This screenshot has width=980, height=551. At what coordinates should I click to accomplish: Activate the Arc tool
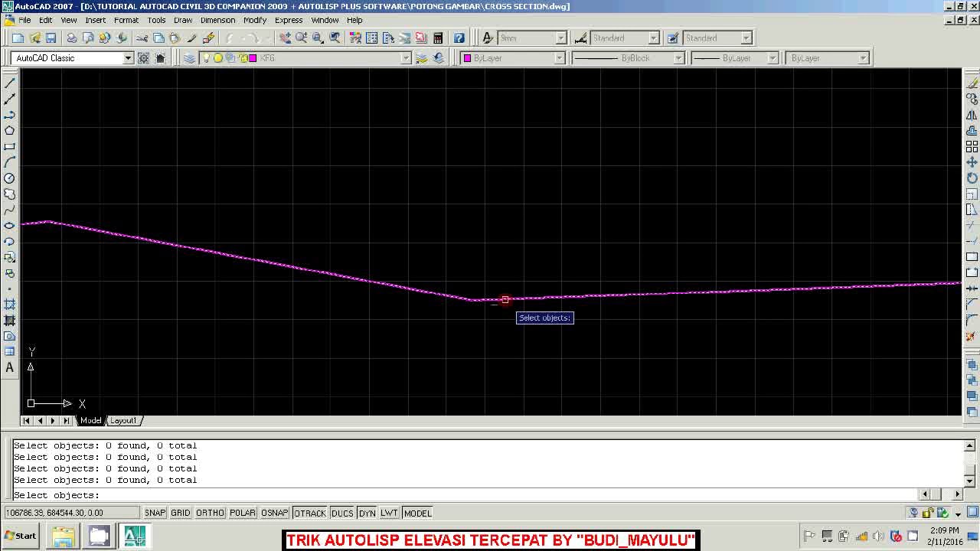(9, 162)
